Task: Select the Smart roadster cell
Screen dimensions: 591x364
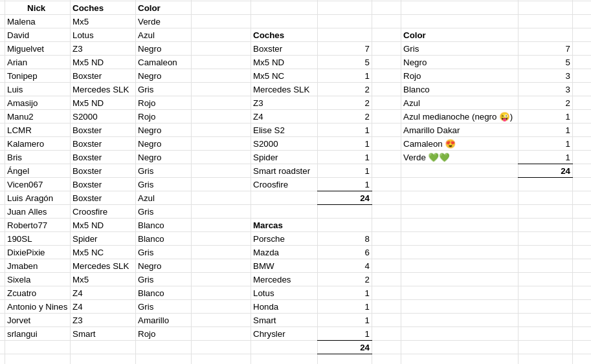Action: [284, 171]
